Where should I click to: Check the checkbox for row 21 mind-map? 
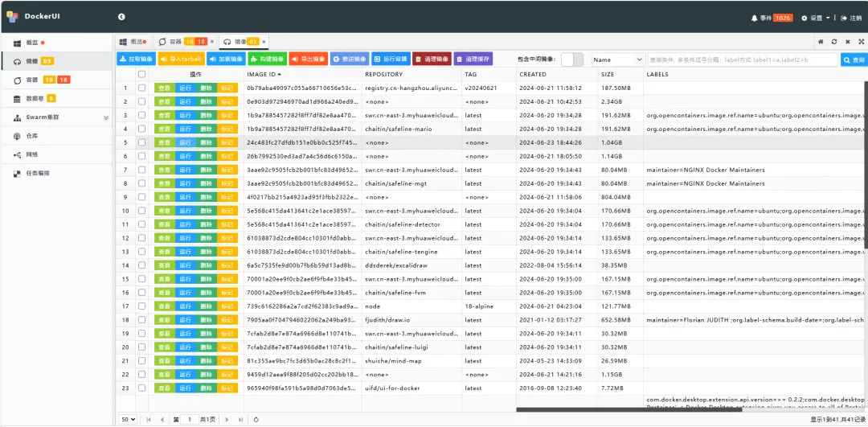click(142, 360)
